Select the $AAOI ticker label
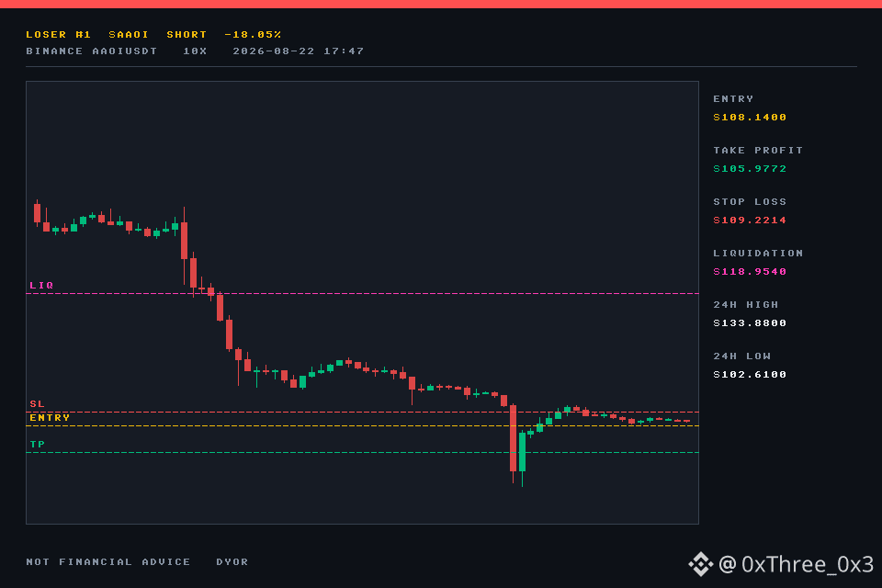The image size is (882, 588). [x=129, y=35]
